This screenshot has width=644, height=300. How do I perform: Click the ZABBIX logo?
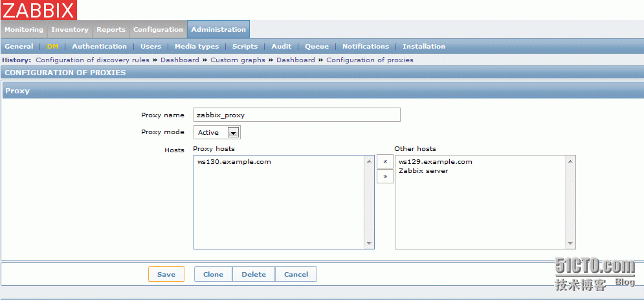click(x=39, y=10)
